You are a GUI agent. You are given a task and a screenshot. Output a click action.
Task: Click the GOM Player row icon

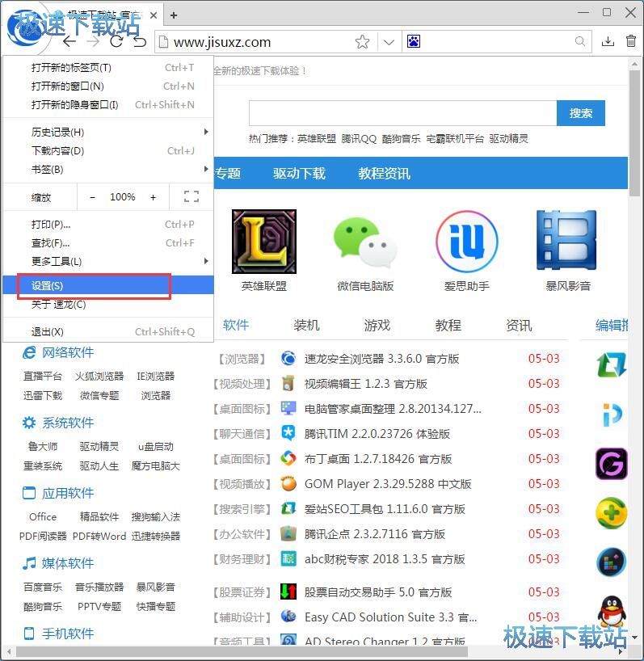tap(288, 483)
